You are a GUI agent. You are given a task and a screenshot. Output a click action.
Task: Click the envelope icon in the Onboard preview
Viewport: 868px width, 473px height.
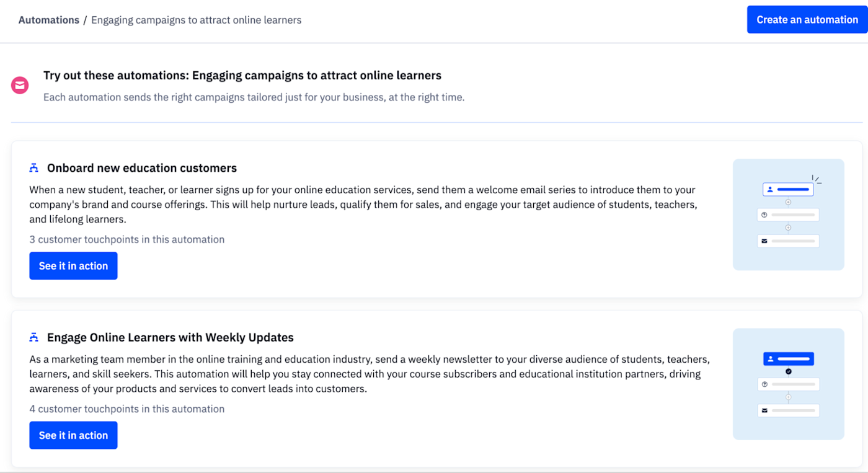[764, 241]
